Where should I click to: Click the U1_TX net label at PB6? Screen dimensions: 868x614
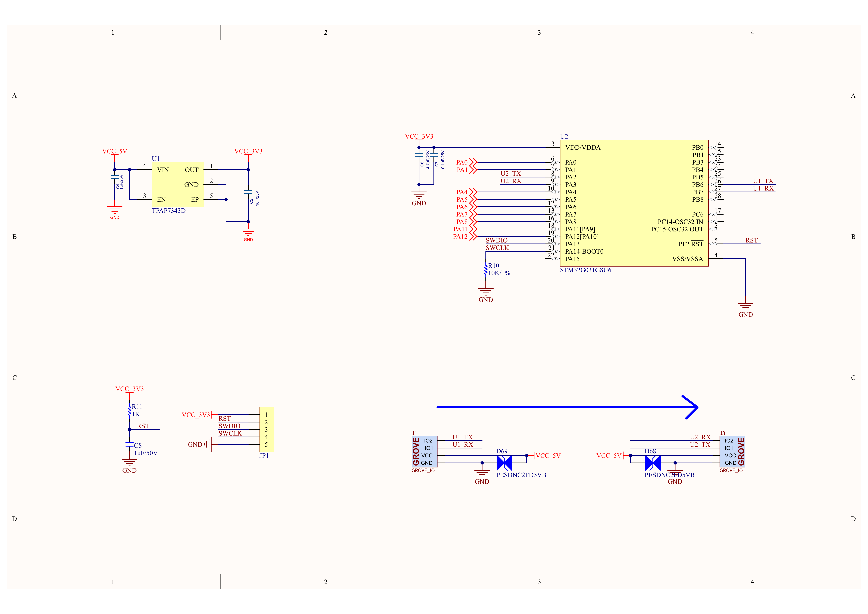763,181
